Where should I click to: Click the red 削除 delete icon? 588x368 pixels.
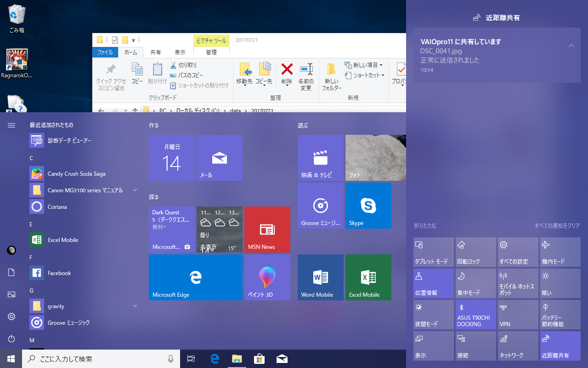[x=287, y=74]
